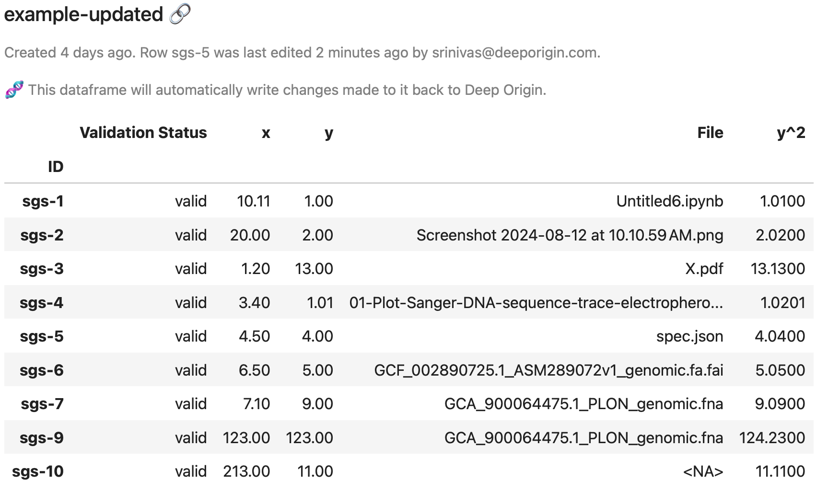This screenshot has height=504, width=840.
Task: Click the automatic write-back notice text
Action: point(287,90)
